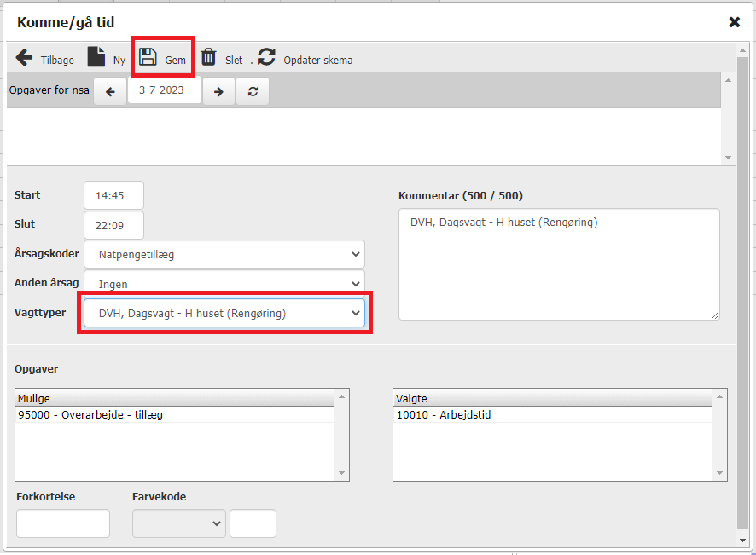
Task: Expand the Anden årsag dropdown
Action: coord(224,284)
